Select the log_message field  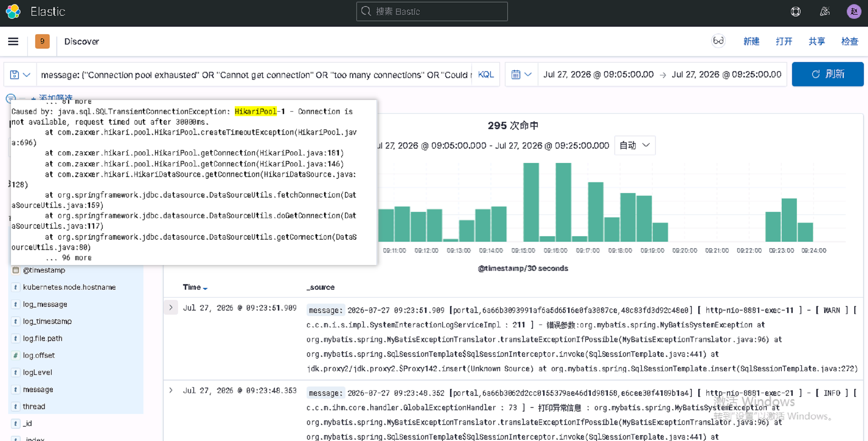(45, 304)
